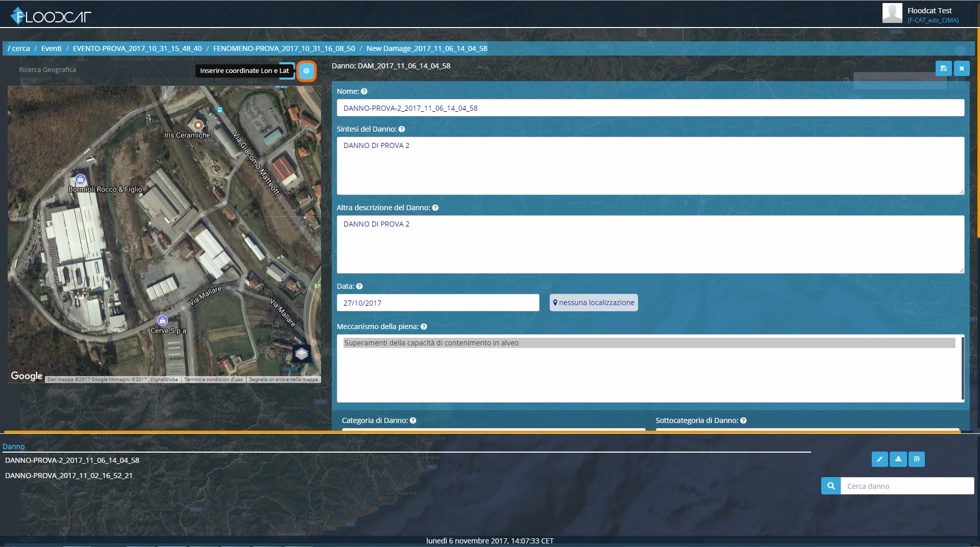Close the damage form with X button
Screen dimensions: 980x547
[962, 68]
